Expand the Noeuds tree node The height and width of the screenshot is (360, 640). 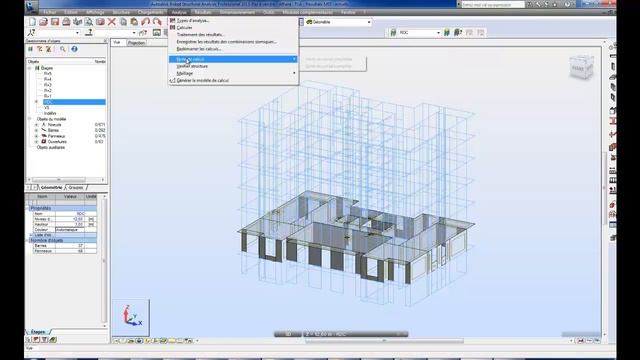click(36, 125)
